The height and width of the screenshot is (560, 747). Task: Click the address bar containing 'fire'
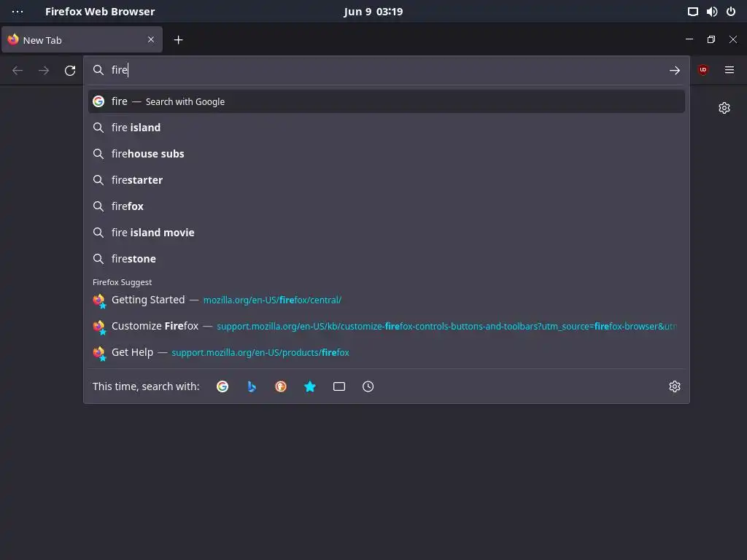386,71
